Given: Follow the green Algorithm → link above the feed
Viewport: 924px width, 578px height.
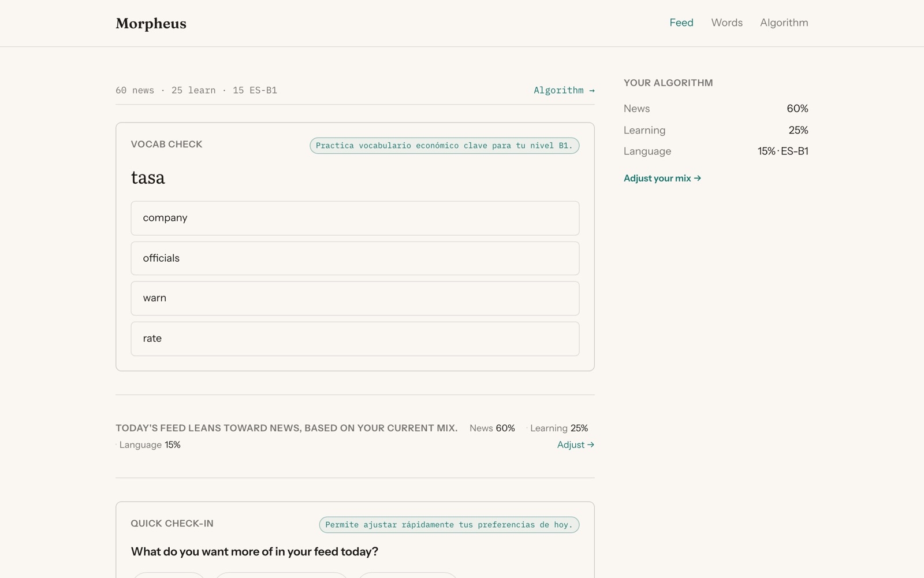Looking at the screenshot, I should 564,90.
